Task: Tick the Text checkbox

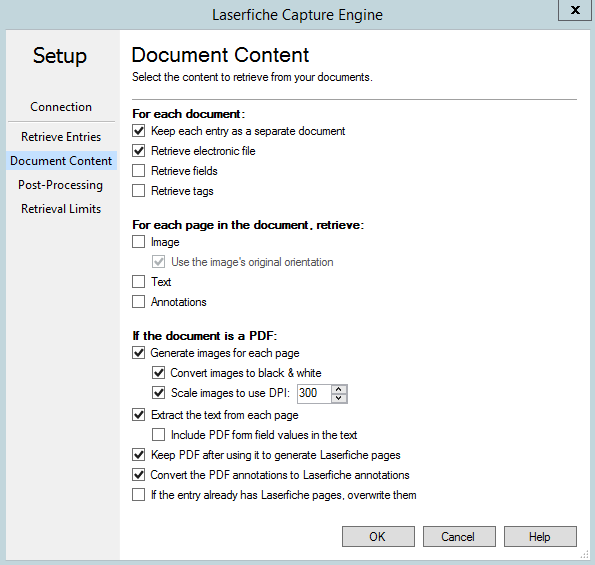Action: (x=139, y=282)
